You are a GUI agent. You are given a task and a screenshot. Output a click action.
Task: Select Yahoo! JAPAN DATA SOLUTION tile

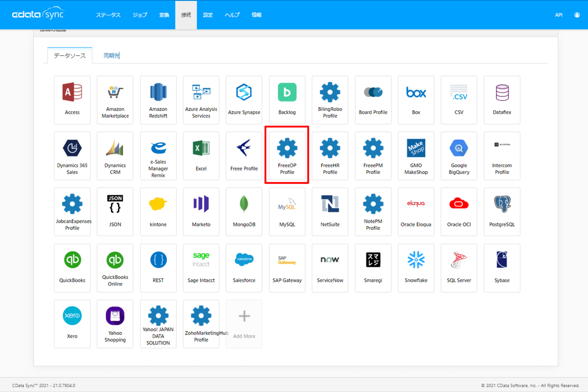(x=158, y=324)
